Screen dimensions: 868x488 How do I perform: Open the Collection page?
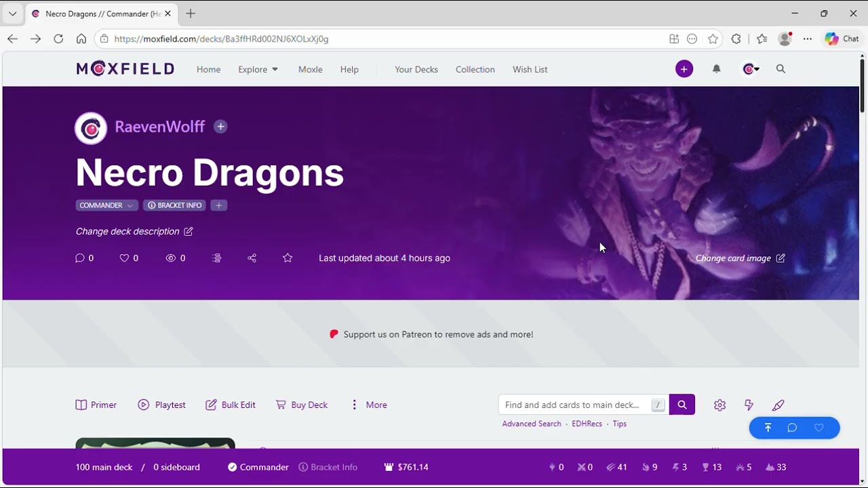(475, 69)
